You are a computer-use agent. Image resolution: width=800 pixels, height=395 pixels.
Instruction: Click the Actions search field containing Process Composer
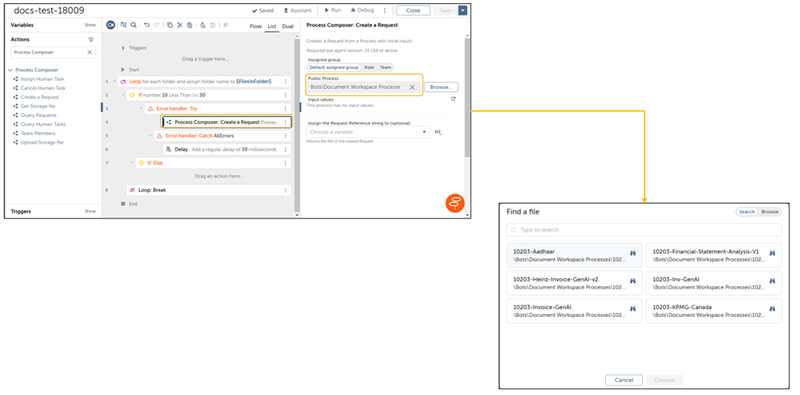tap(53, 52)
